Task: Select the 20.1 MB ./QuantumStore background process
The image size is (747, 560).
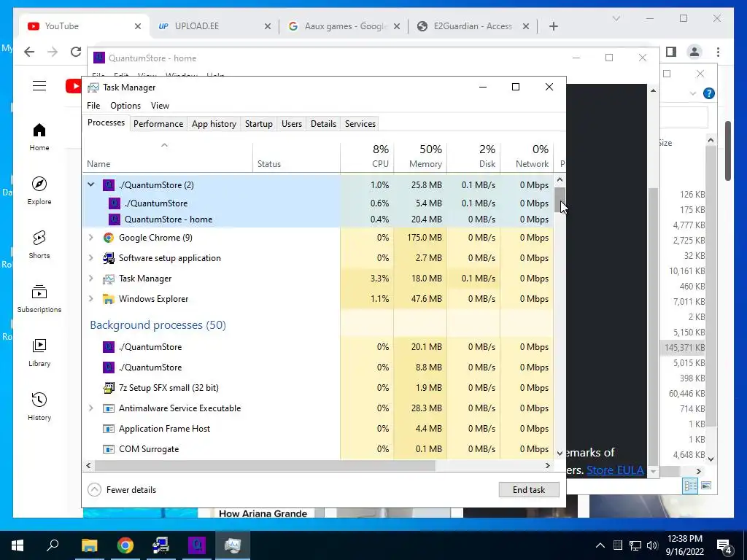Action: coord(318,347)
